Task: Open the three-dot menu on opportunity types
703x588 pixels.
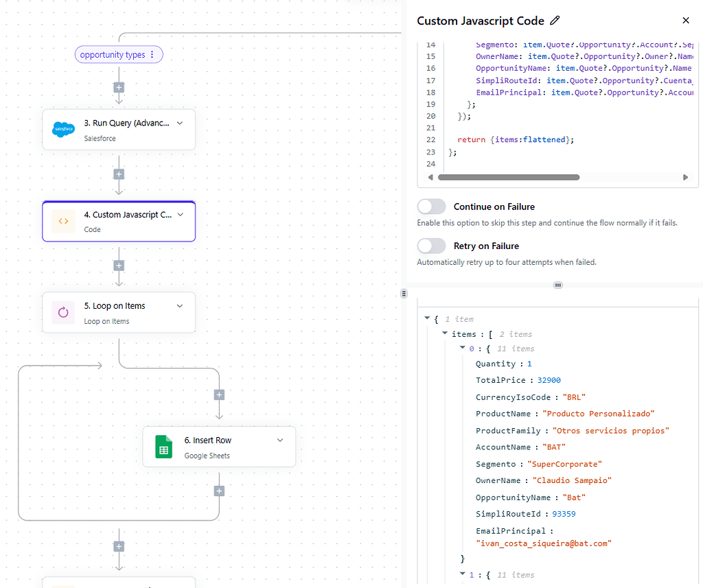Action: point(153,54)
